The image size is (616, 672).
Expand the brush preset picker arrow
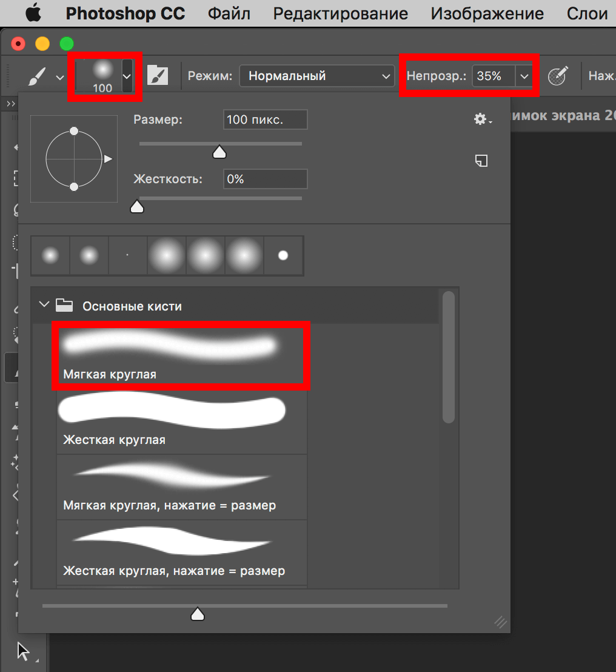coord(127,76)
